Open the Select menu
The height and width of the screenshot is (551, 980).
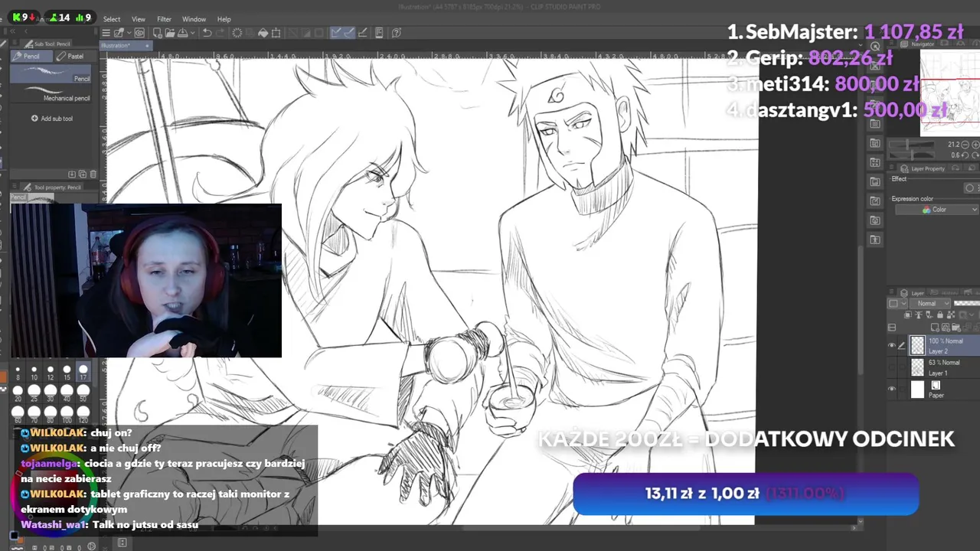coord(112,19)
